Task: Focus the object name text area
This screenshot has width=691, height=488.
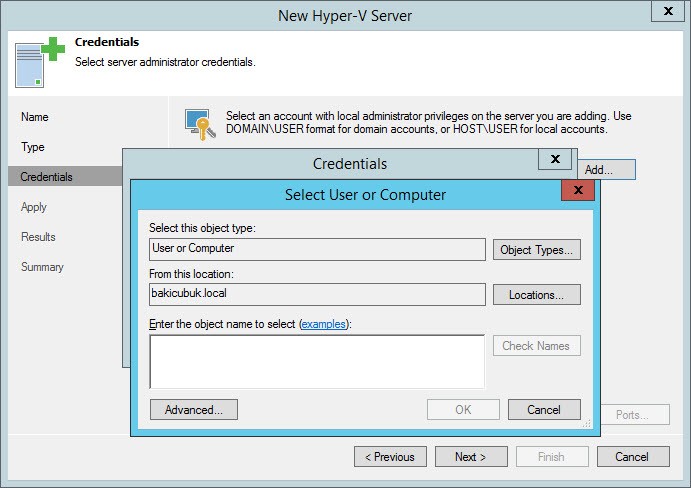Action: tap(317, 361)
